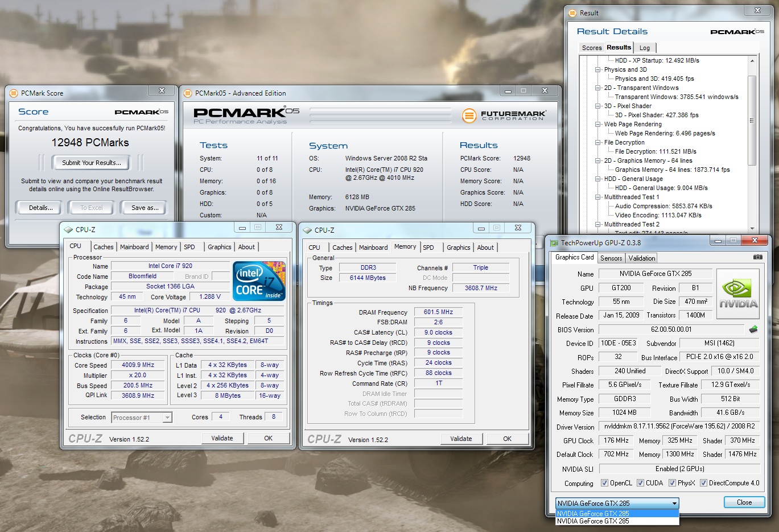Viewport: 779px width, 532px height.
Task: Toggle the PhysX checkbox in GPU-Z
Action: (x=672, y=483)
